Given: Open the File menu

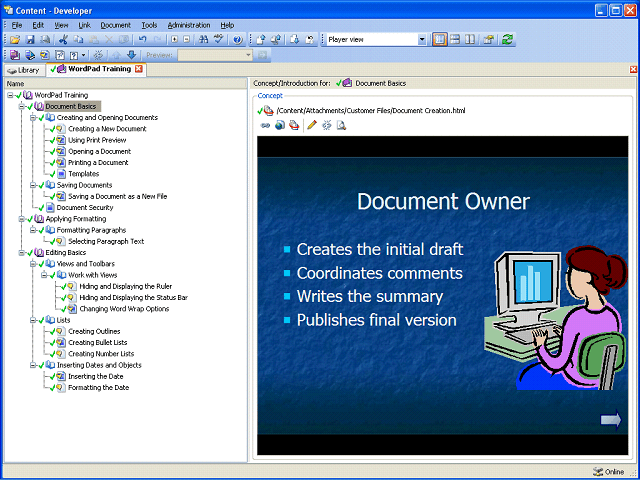Looking at the screenshot, I should tap(17, 25).
